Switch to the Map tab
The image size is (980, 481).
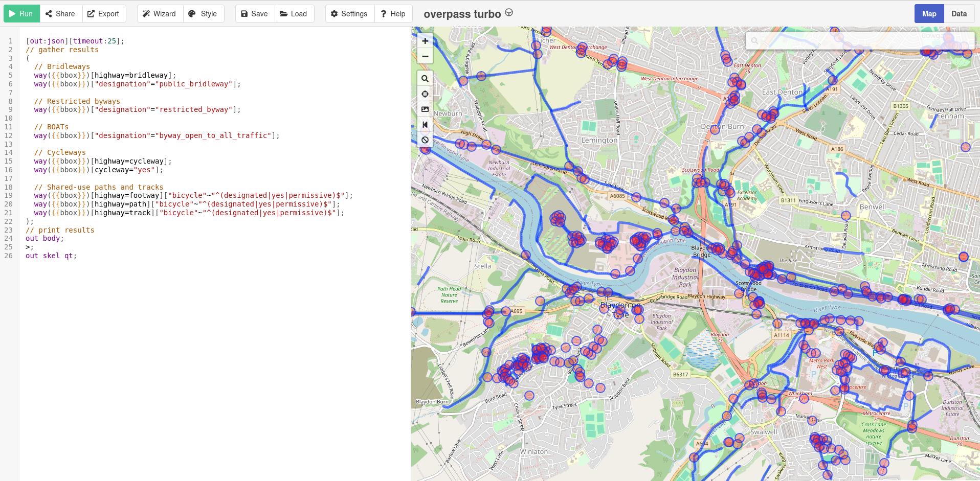point(929,14)
